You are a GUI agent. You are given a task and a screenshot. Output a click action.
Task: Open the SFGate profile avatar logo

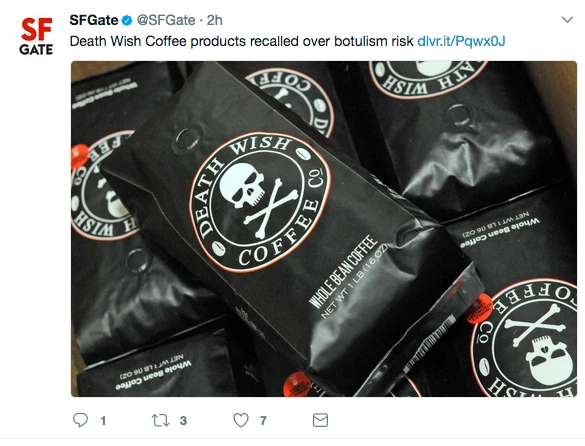(x=36, y=36)
